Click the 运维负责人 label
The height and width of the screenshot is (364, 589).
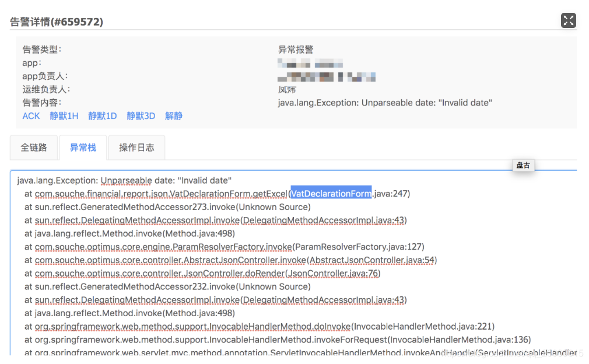point(46,89)
